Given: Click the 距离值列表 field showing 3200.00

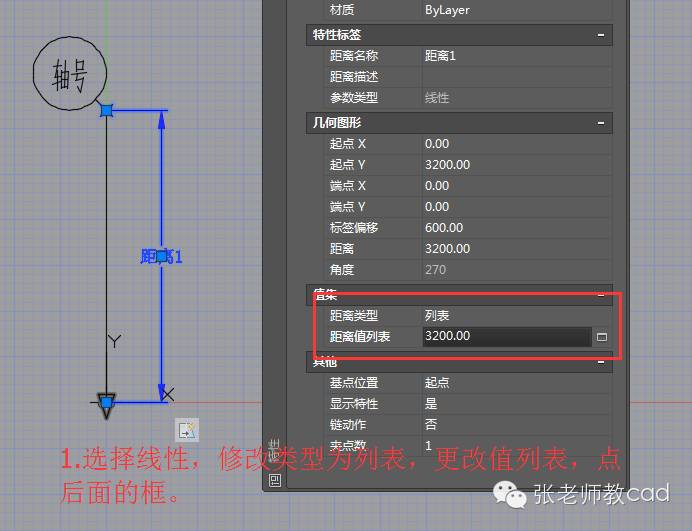Looking at the screenshot, I should point(507,336).
